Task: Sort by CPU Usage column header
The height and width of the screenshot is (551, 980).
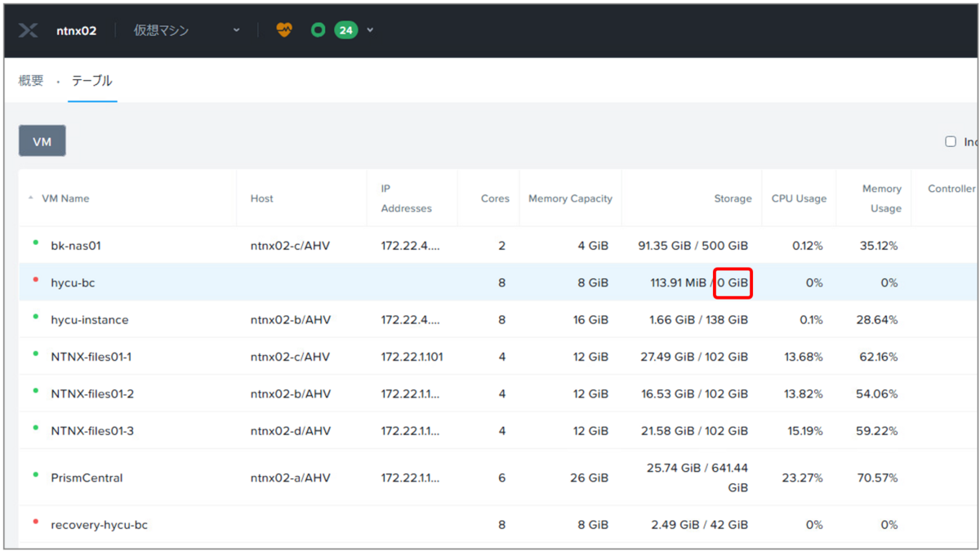Action: pos(799,198)
